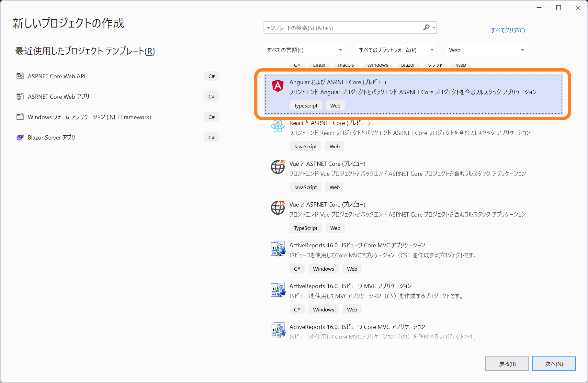Click the red Angular logo icon
The image size is (588, 383).
coord(278,86)
